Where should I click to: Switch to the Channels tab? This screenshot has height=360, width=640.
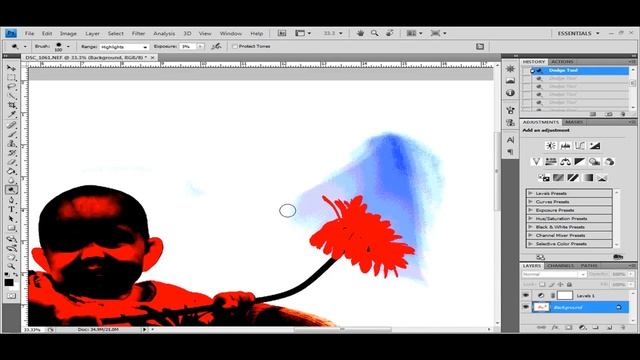point(560,266)
